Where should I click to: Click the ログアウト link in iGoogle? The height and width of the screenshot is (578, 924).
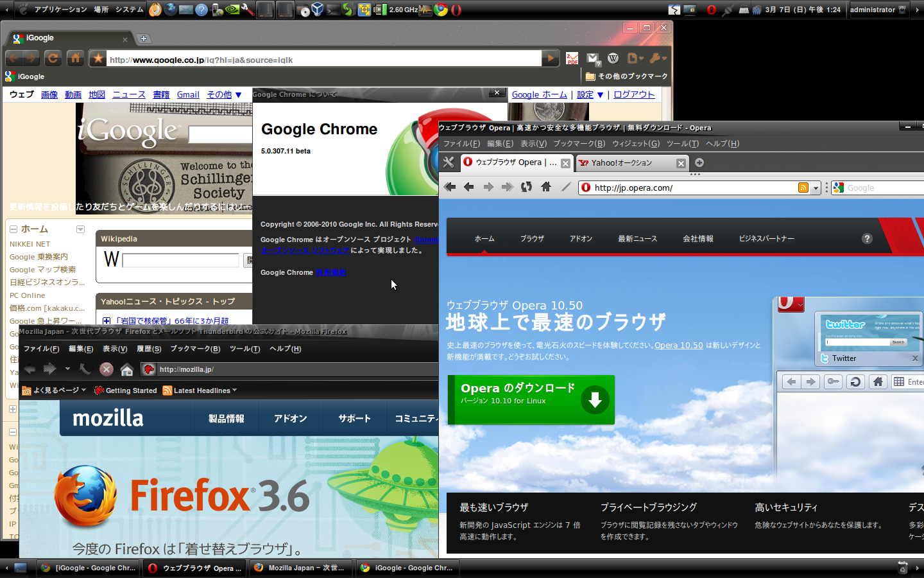[634, 94]
